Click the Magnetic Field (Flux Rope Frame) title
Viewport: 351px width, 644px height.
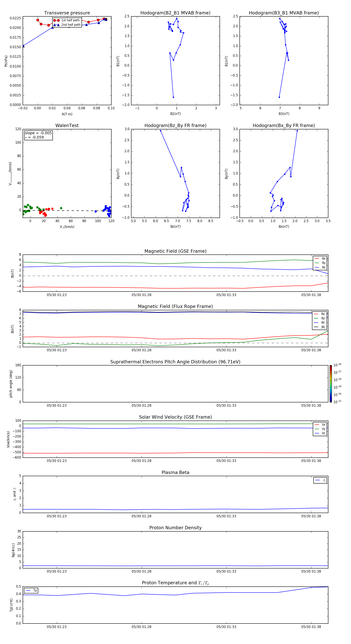click(175, 307)
